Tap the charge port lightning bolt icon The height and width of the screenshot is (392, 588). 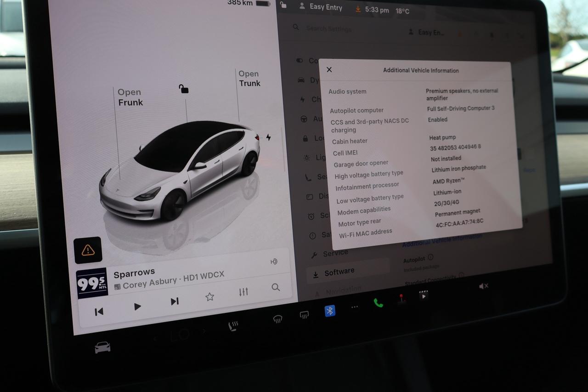pyautogui.click(x=268, y=137)
